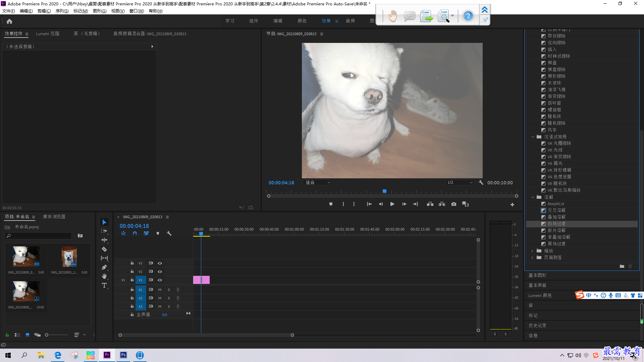Switch project panel to list view
The width and height of the screenshot is (644, 362).
[x=17, y=335]
